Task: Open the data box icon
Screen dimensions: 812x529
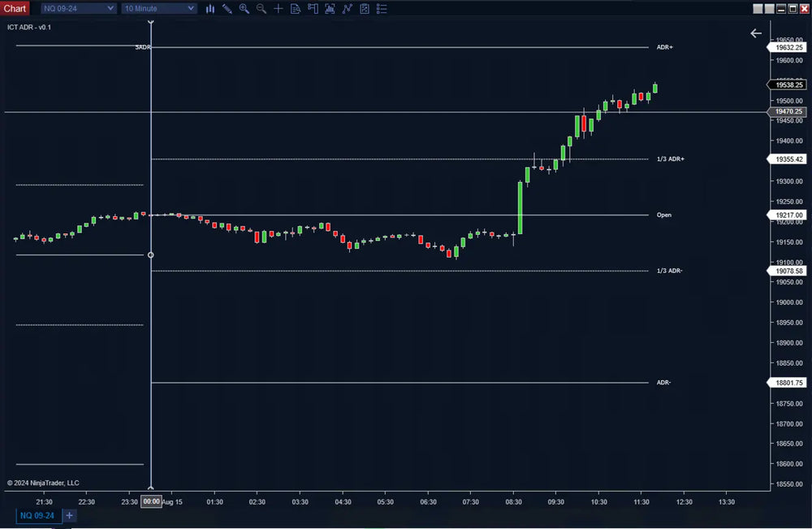Action: (x=296, y=8)
